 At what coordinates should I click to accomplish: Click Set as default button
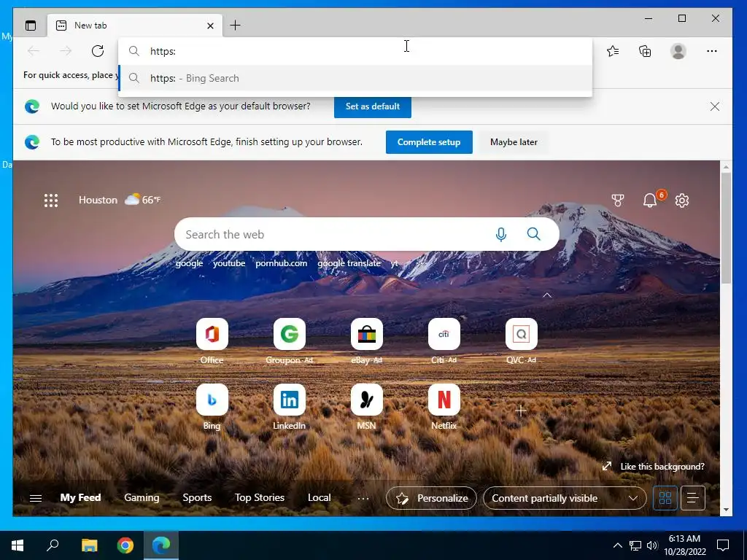(x=373, y=106)
